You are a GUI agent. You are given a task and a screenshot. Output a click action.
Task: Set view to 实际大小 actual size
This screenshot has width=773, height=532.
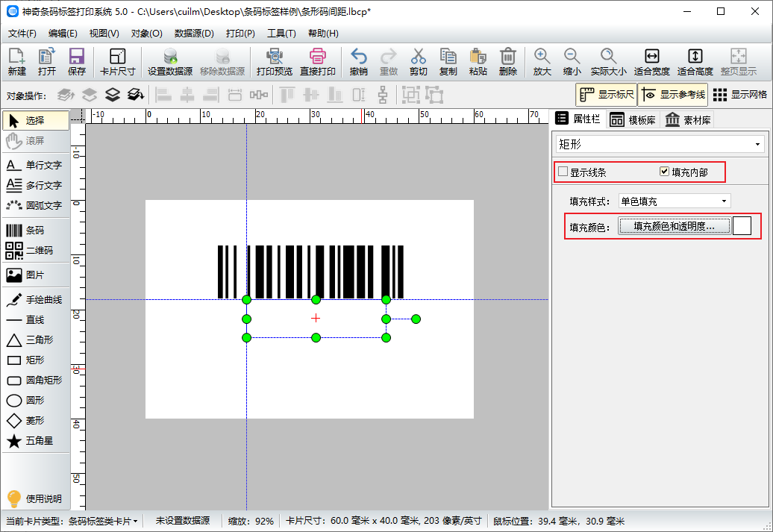tap(608, 62)
